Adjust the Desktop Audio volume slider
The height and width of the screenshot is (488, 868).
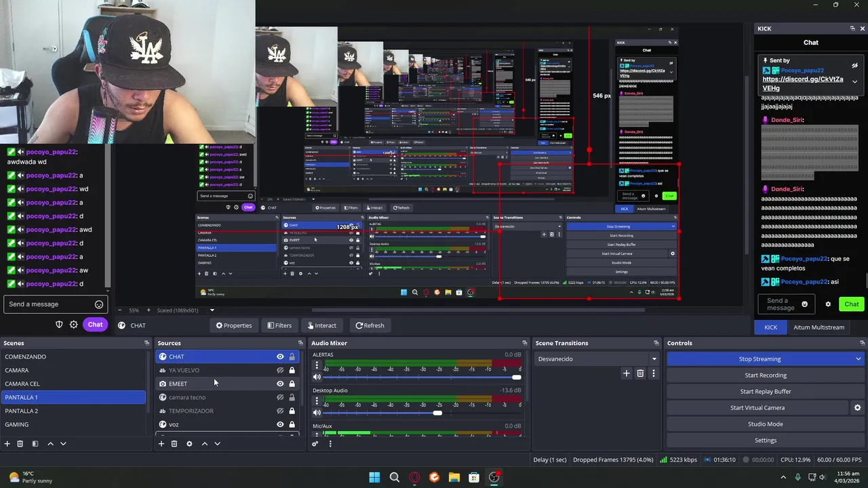point(421,413)
